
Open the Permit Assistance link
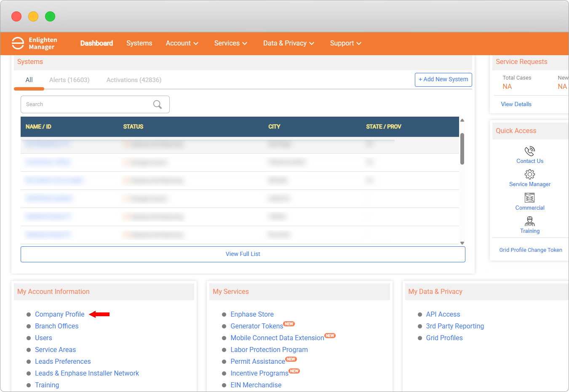click(x=258, y=362)
